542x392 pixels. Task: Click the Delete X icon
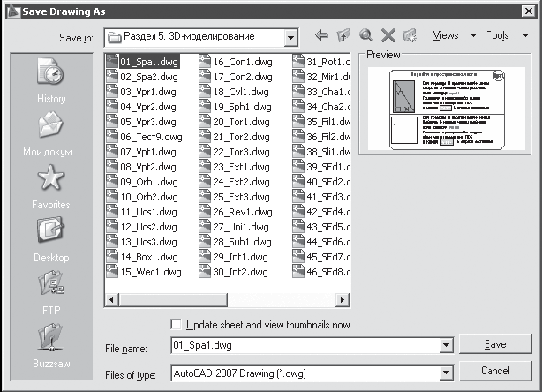coord(387,36)
